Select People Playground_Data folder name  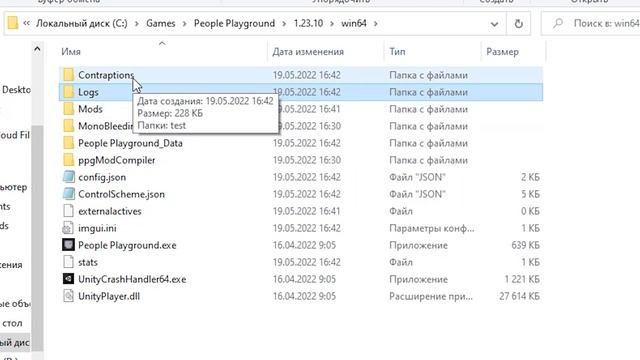[130, 143]
